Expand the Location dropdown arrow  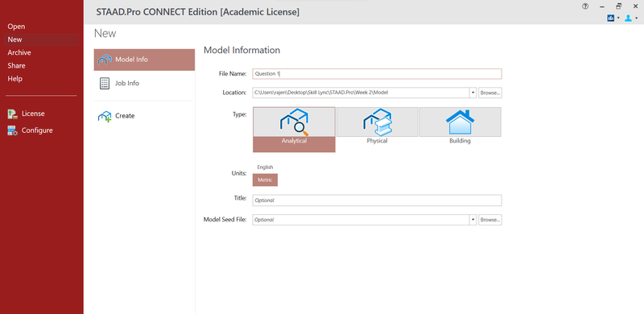point(473,93)
